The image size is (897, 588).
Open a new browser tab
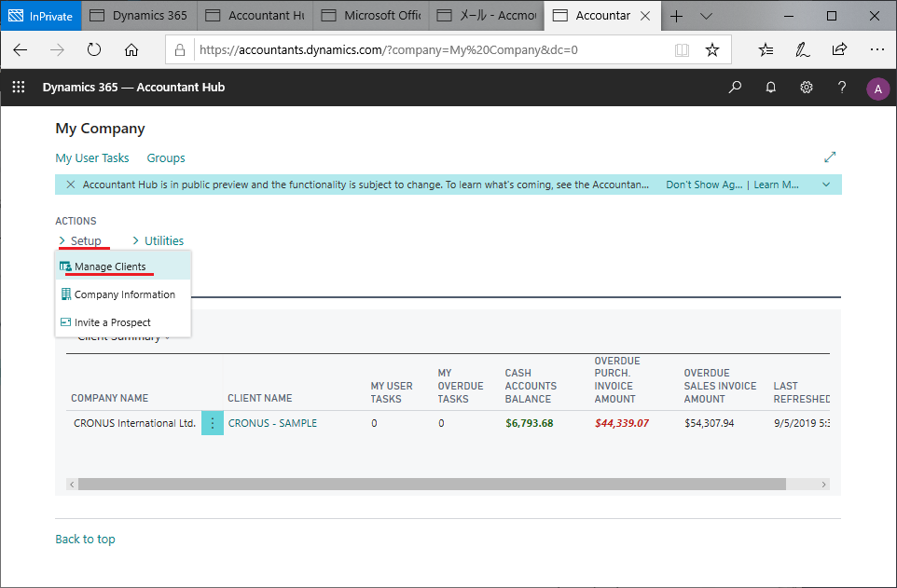tap(676, 16)
